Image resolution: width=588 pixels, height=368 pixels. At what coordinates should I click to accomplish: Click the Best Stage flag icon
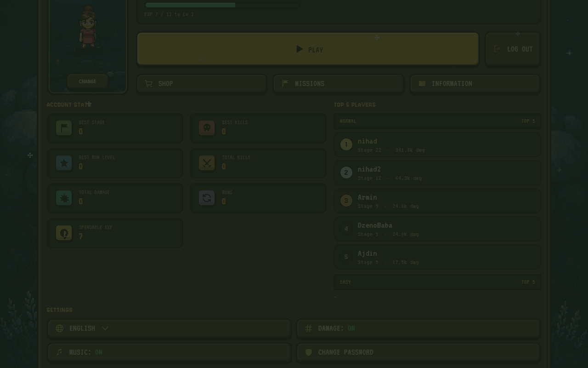(x=64, y=127)
